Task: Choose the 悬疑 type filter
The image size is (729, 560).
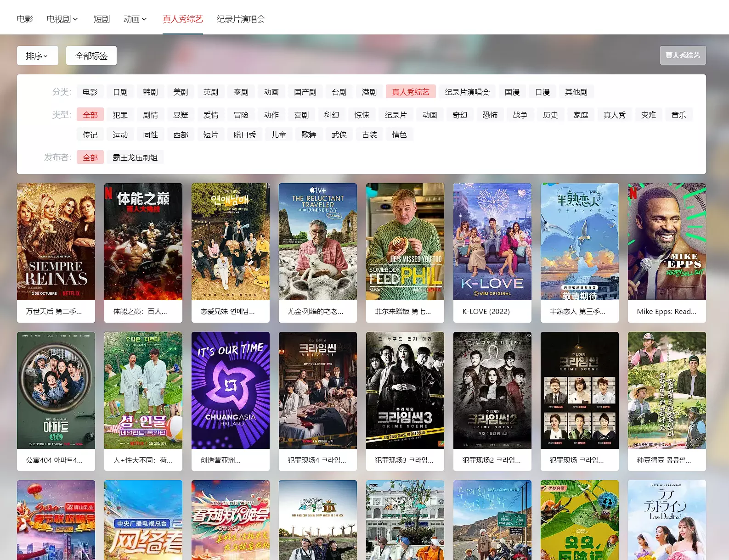Action: [181, 115]
